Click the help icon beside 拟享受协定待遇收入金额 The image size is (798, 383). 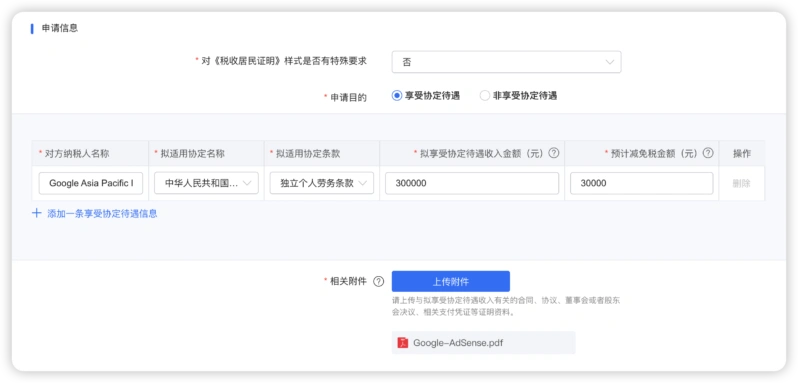pyautogui.click(x=554, y=153)
